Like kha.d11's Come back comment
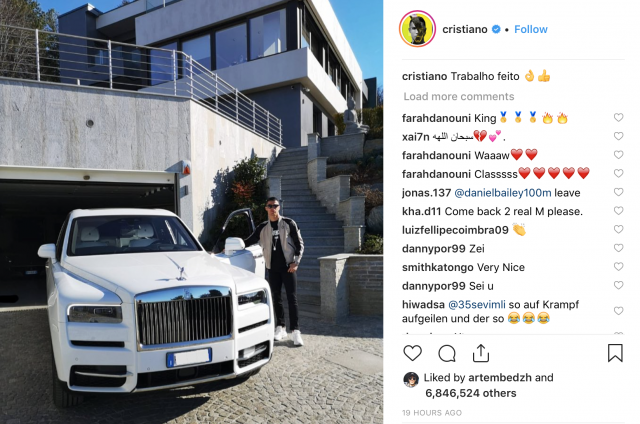Image resolution: width=640 pixels, height=424 pixels. pyautogui.click(x=618, y=211)
